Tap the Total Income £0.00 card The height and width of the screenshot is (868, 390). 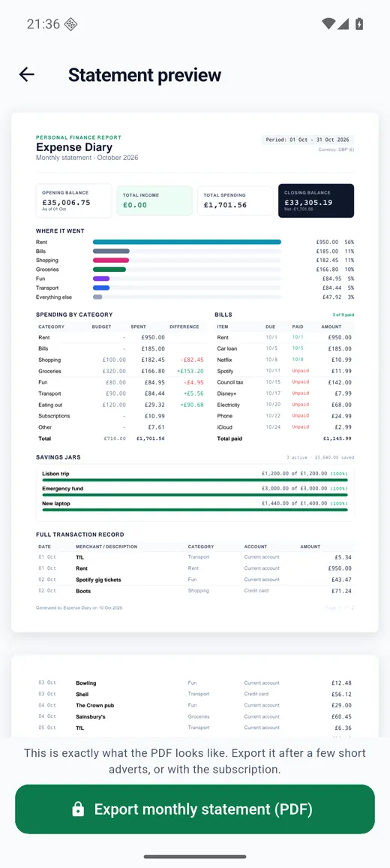click(x=155, y=200)
